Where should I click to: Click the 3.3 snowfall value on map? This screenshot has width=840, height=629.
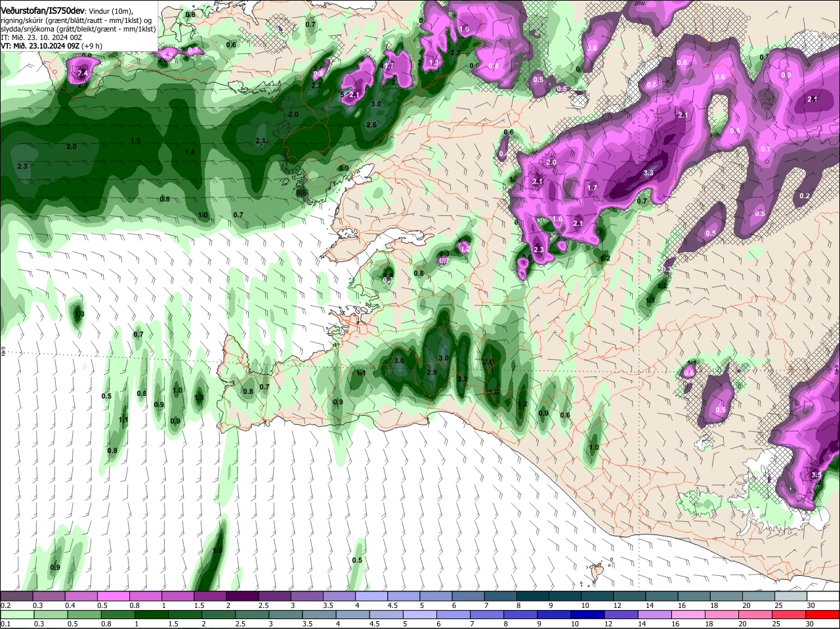[x=648, y=173]
